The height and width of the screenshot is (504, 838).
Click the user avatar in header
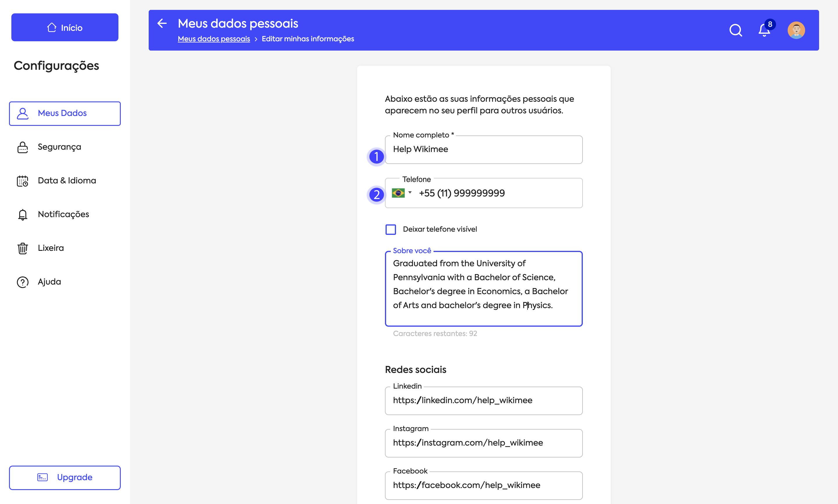796,30
